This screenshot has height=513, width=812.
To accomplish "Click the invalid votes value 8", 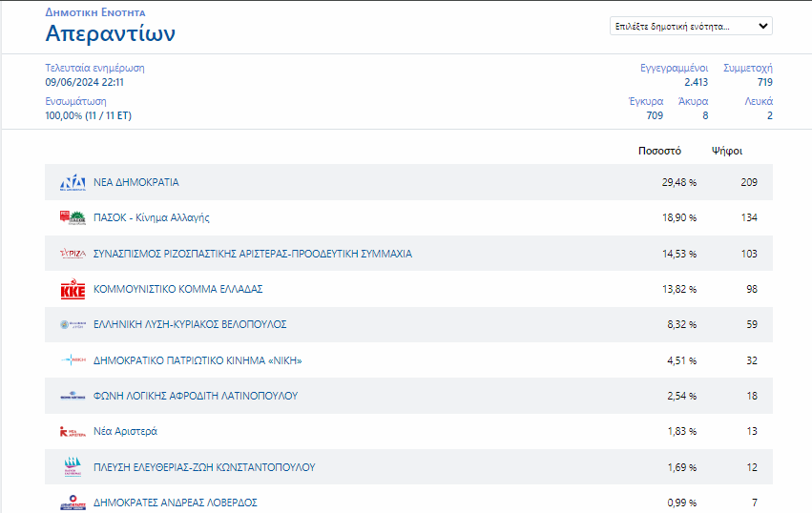I will [705, 115].
